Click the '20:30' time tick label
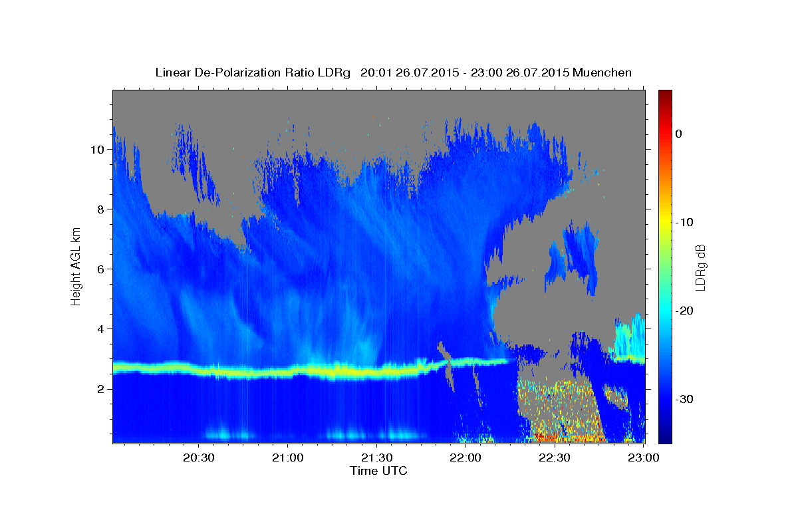The image size is (798, 532). [199, 458]
